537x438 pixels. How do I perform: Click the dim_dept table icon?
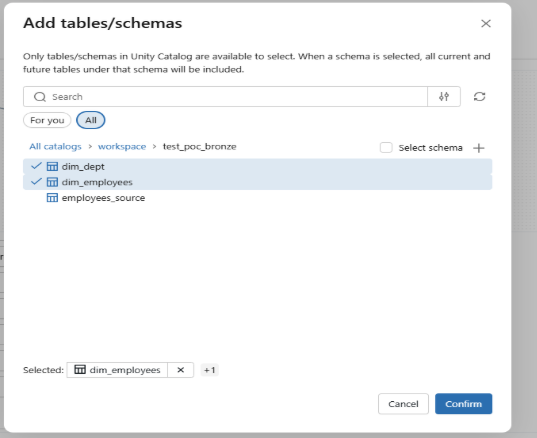[x=52, y=166]
